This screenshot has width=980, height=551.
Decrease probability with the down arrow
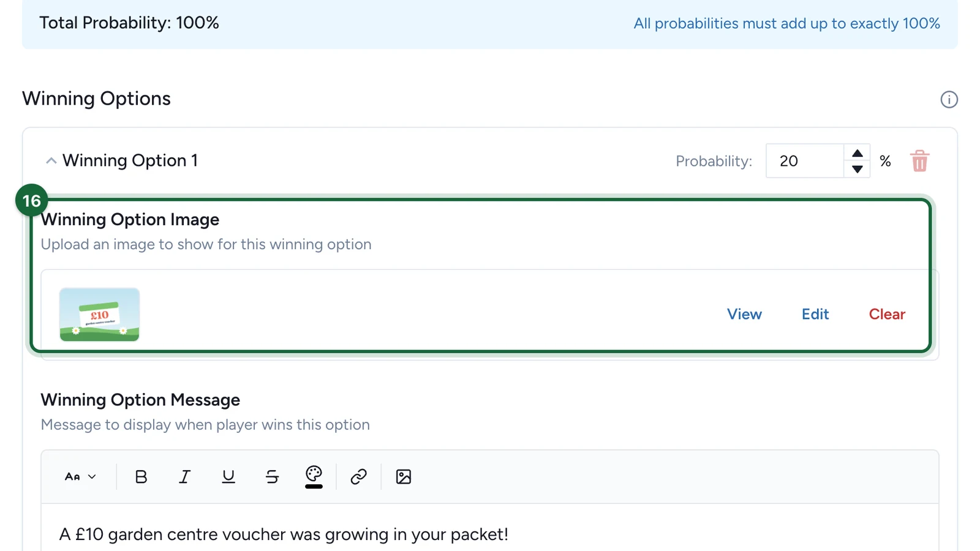click(x=858, y=169)
